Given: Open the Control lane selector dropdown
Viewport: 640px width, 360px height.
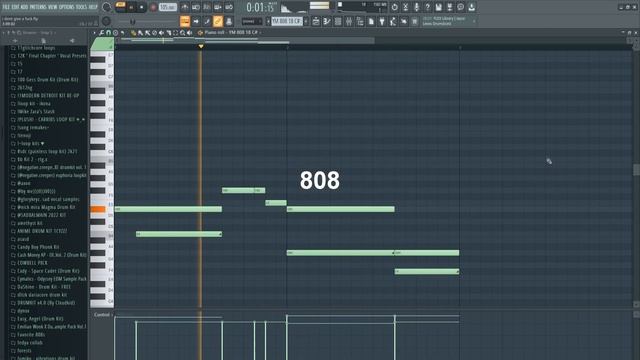Looking at the screenshot, I should [103, 315].
